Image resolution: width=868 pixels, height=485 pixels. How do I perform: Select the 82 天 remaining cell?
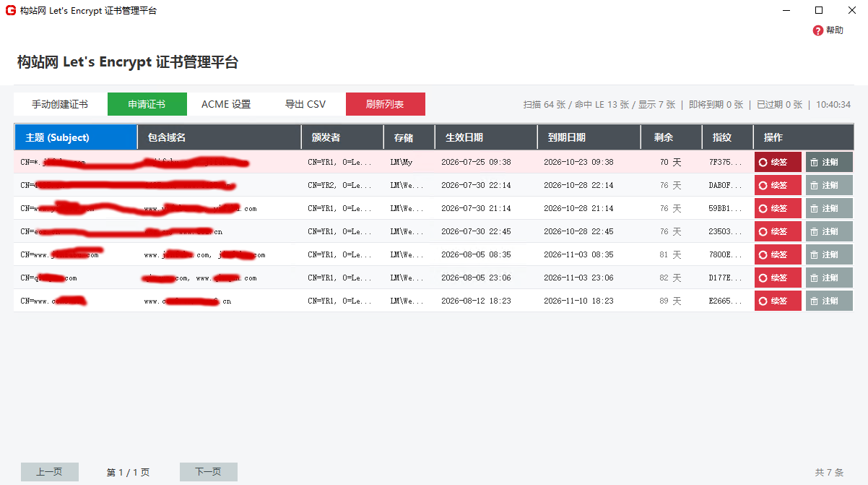click(x=670, y=278)
